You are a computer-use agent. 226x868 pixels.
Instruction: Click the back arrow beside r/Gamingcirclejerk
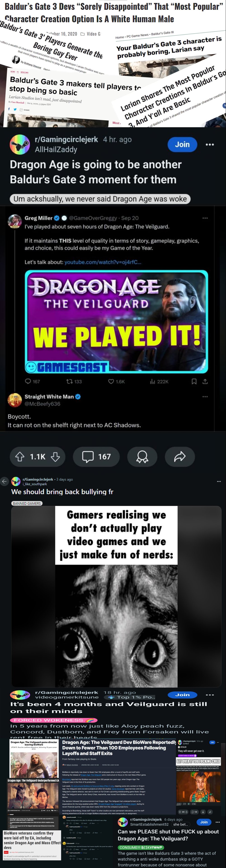[x=4, y=481]
